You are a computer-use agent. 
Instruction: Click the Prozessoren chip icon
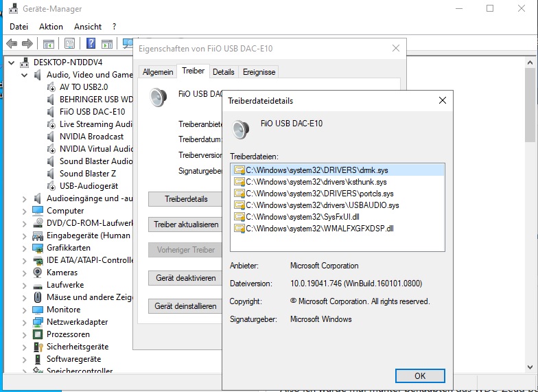[38, 334]
